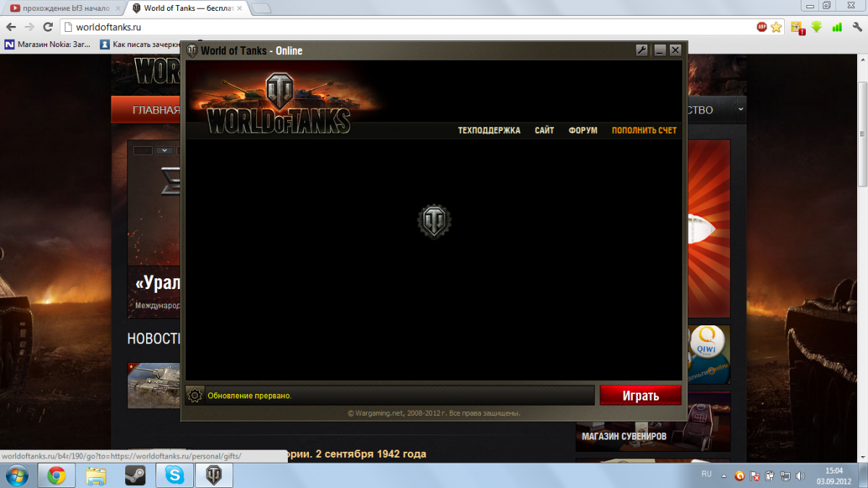Minimize the World of Tanks launcher window

point(659,50)
